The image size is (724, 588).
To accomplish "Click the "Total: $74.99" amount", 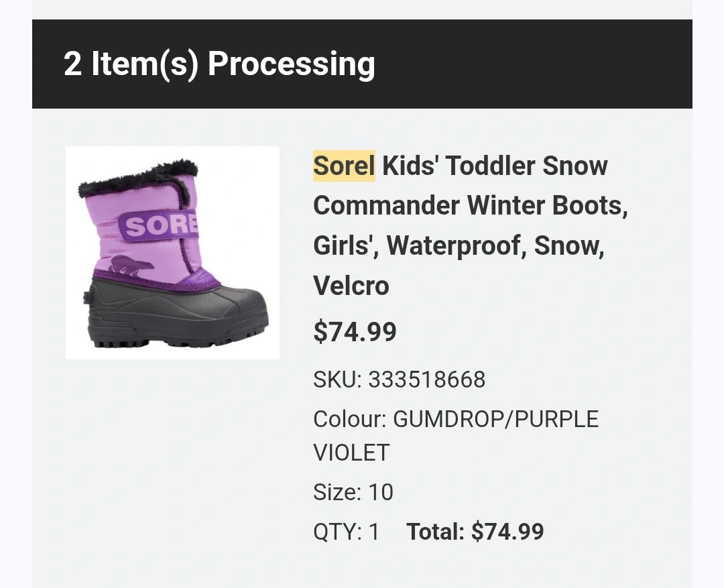I will [475, 532].
